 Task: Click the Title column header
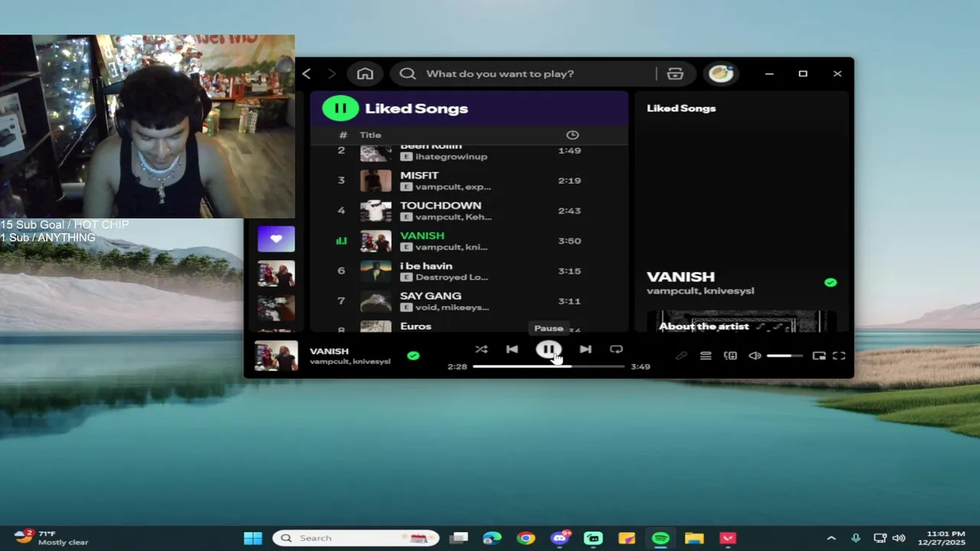(371, 135)
